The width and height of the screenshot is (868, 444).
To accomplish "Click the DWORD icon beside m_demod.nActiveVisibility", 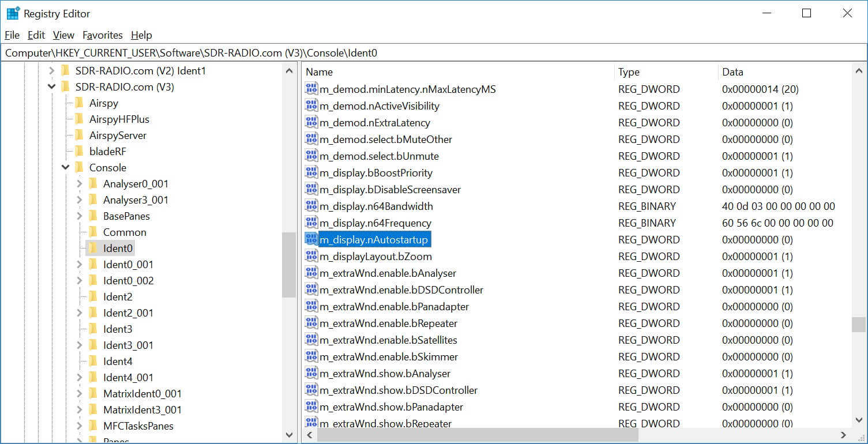I will pos(311,106).
